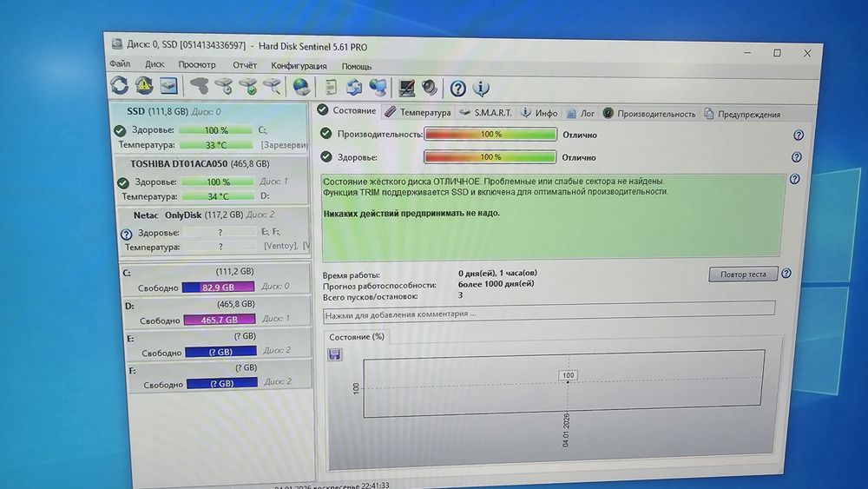Click the Повтор теста button
The image size is (868, 489).
point(743,274)
